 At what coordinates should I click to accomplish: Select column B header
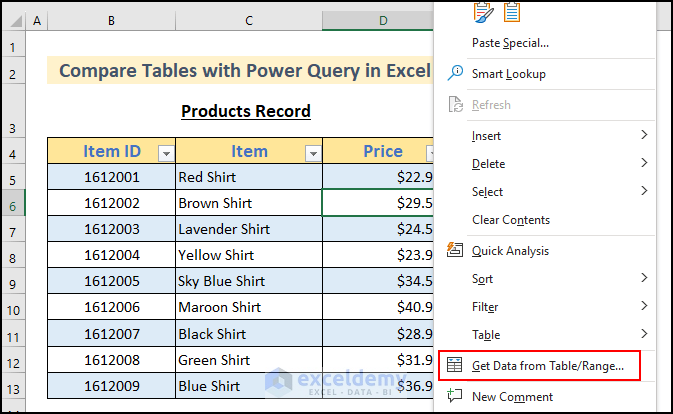pos(112,21)
